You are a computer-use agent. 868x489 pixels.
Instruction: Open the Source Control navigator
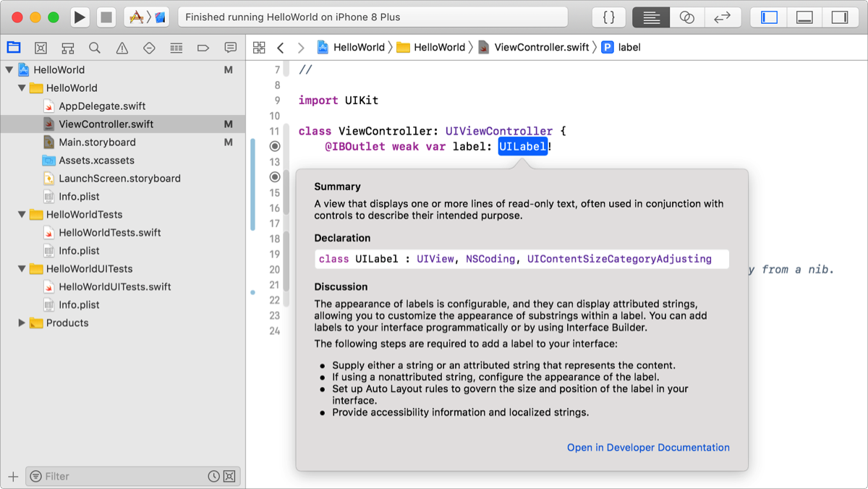click(x=41, y=48)
